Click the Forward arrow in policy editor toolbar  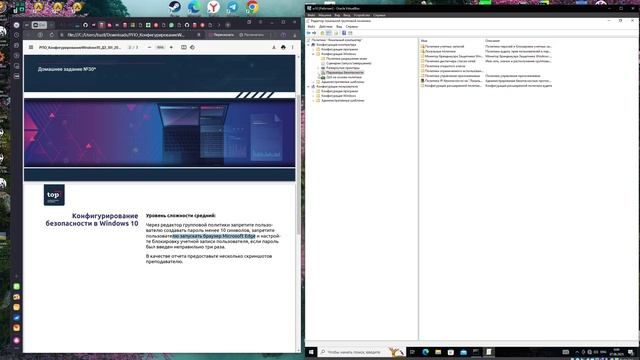314,33
